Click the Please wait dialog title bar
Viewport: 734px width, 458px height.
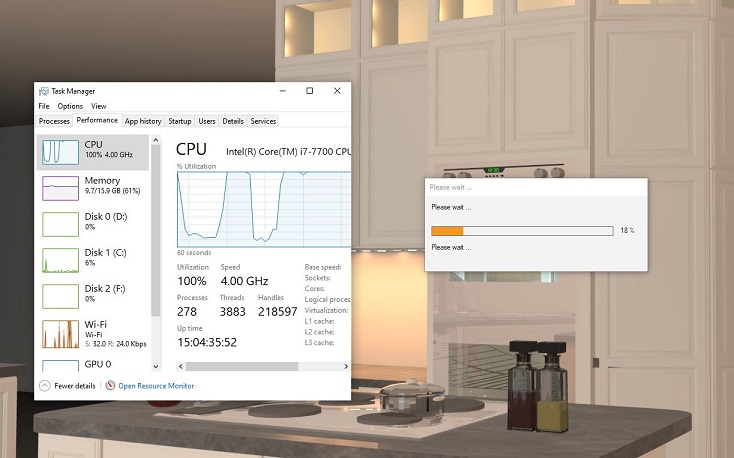pos(536,187)
